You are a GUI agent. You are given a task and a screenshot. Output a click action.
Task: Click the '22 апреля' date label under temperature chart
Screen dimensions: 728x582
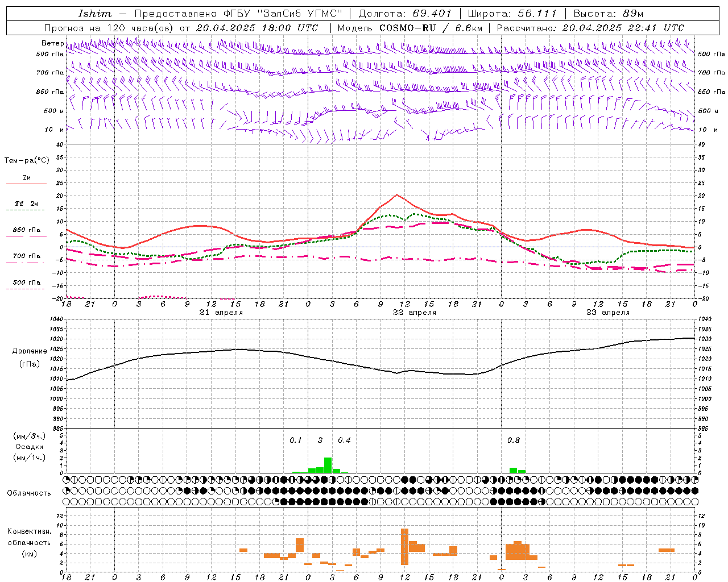pos(415,313)
